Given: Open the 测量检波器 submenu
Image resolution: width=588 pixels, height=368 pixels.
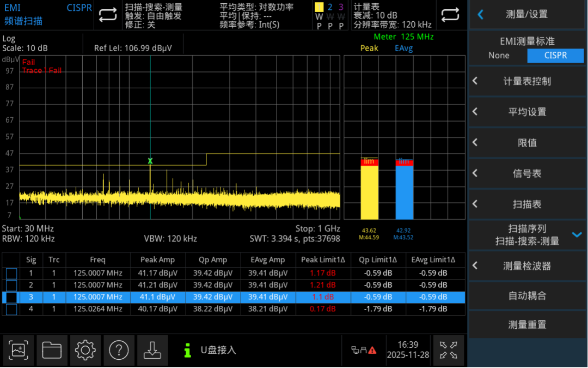Looking at the screenshot, I should (x=527, y=266).
